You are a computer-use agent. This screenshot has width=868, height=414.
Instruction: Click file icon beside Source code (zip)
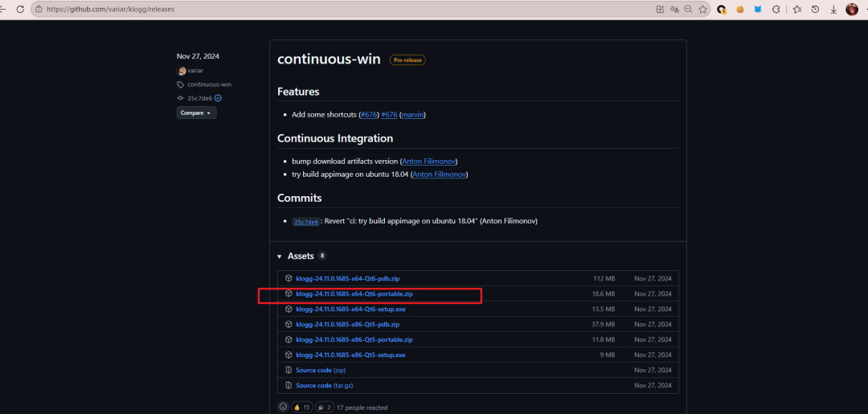tap(289, 370)
